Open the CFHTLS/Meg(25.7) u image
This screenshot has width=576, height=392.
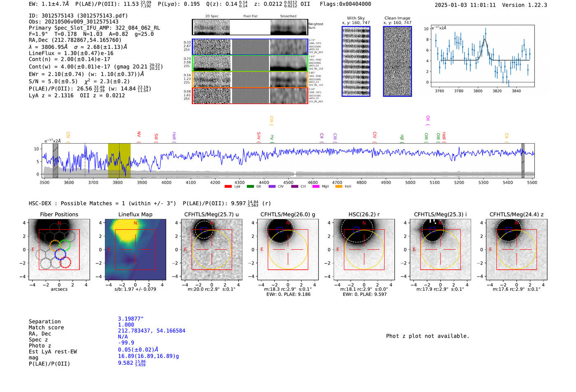(212, 249)
